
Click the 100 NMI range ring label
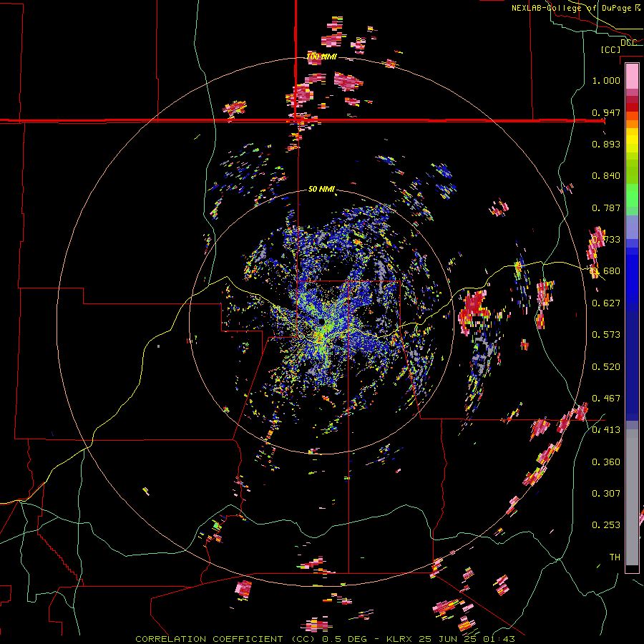click(322, 57)
